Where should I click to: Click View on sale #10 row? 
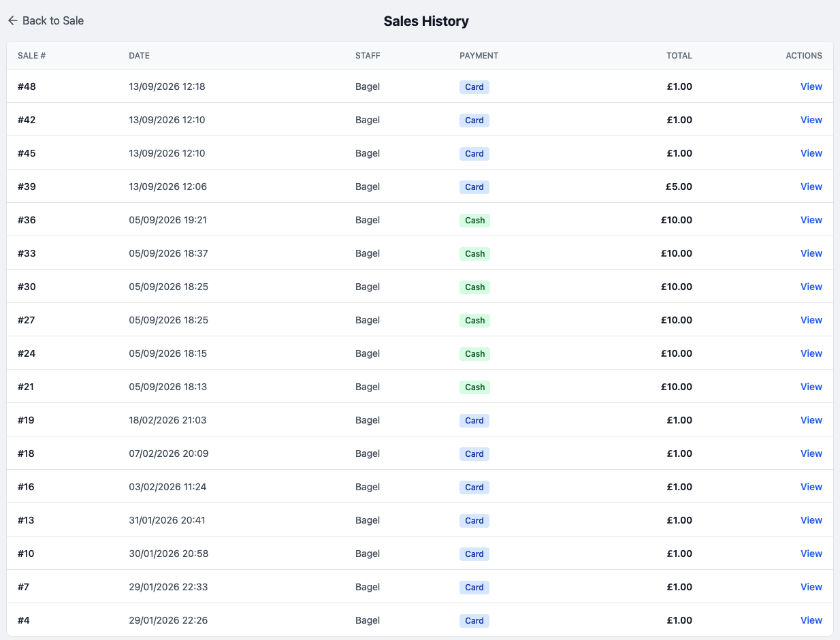click(811, 554)
